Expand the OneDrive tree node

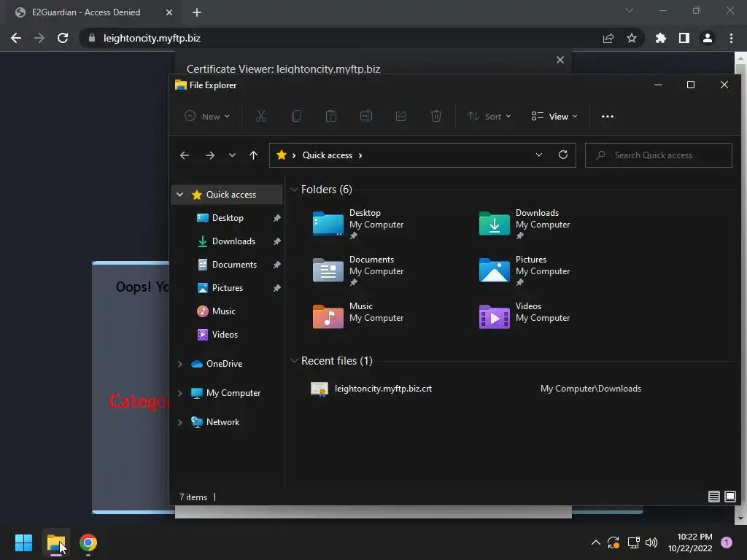coord(179,364)
